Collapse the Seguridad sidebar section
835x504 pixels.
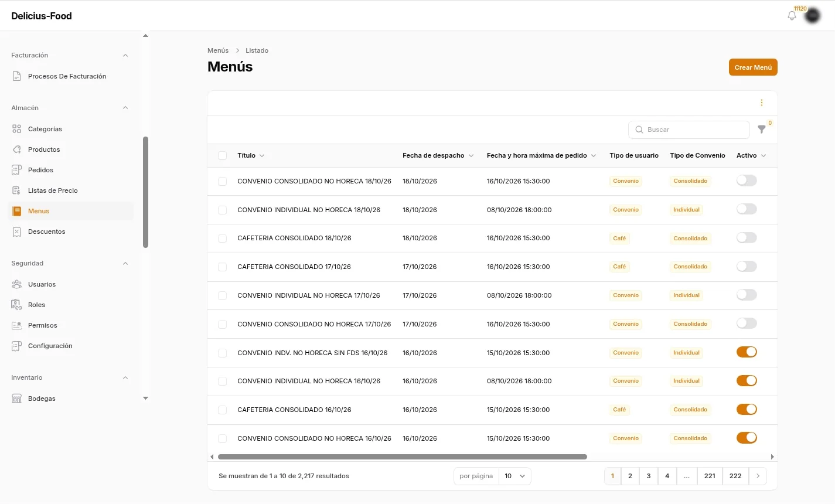click(x=125, y=263)
